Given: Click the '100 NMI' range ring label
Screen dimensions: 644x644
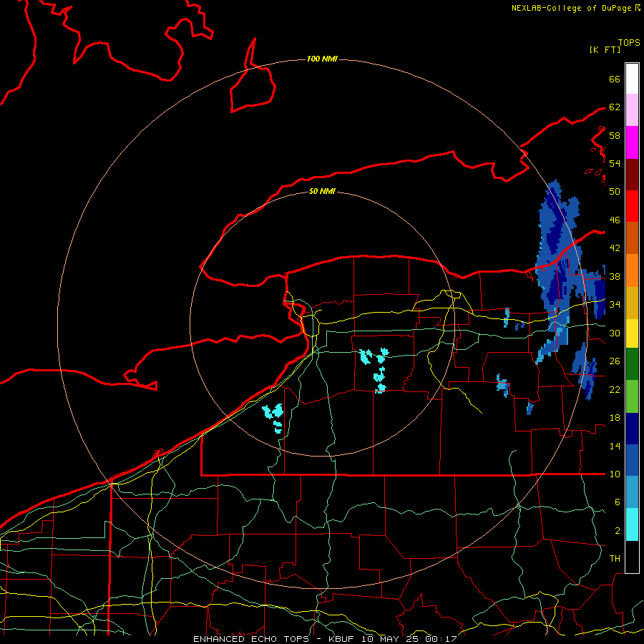Looking at the screenshot, I should coord(322,59).
